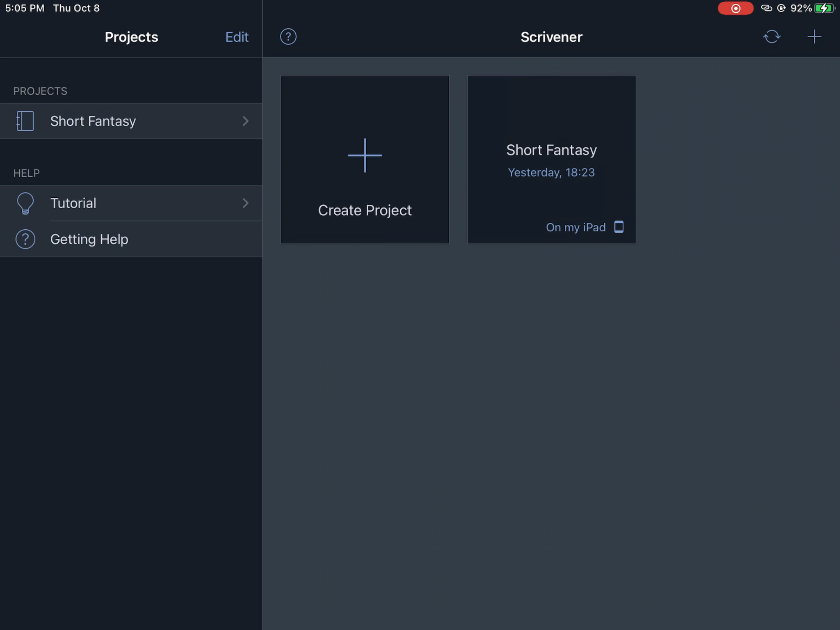The image size is (840, 630).
Task: Tap the sync arrows icon
Action: (772, 37)
